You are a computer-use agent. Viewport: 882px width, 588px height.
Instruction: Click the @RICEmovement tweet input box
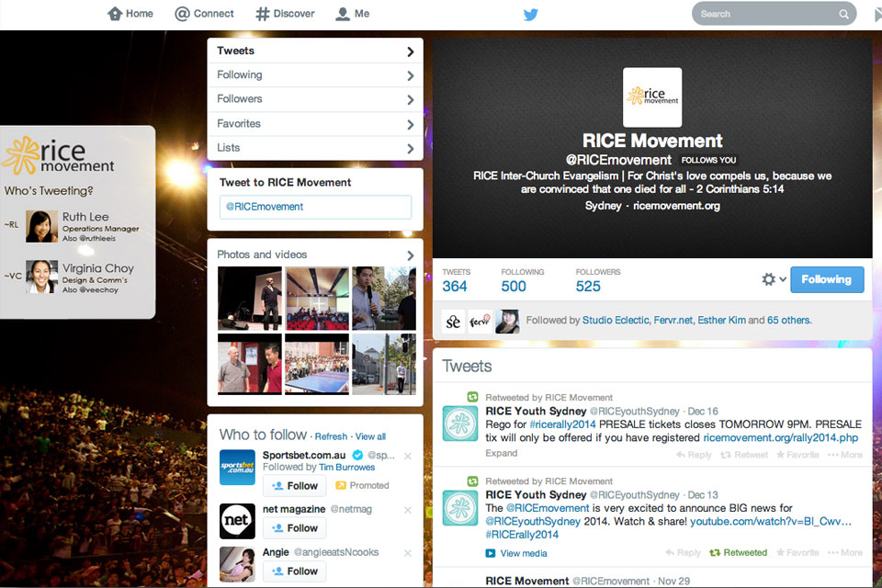(x=315, y=207)
